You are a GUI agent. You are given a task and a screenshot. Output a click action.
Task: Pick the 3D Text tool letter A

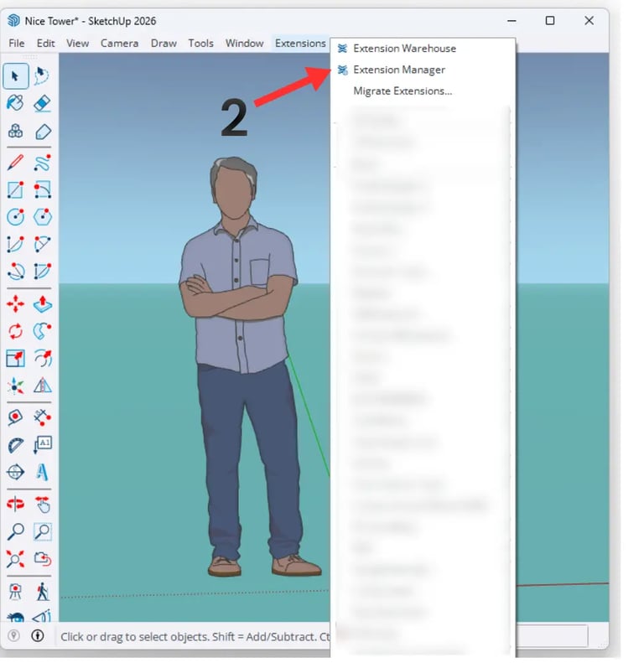pyautogui.click(x=42, y=472)
